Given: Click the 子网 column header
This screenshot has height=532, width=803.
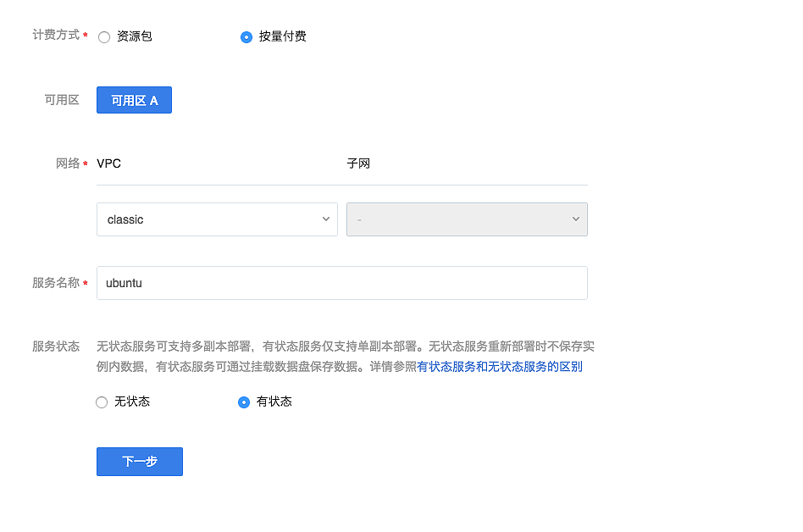Looking at the screenshot, I should point(358,163).
